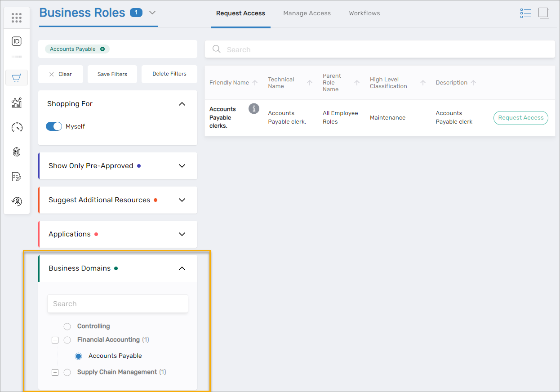The width and height of the screenshot is (560, 392).
Task: Expand the Show Only Pre-Approved section
Action: [182, 165]
